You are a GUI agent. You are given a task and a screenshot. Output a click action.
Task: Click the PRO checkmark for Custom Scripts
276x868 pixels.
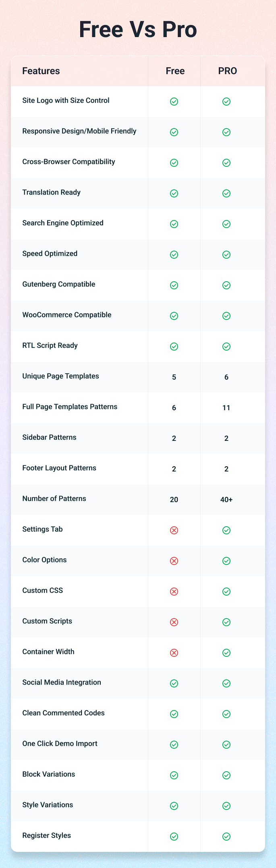[x=226, y=622]
